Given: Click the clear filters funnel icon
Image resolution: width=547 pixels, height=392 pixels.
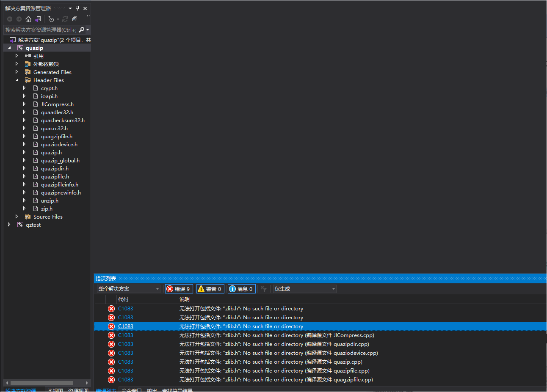Looking at the screenshot, I should pos(263,289).
